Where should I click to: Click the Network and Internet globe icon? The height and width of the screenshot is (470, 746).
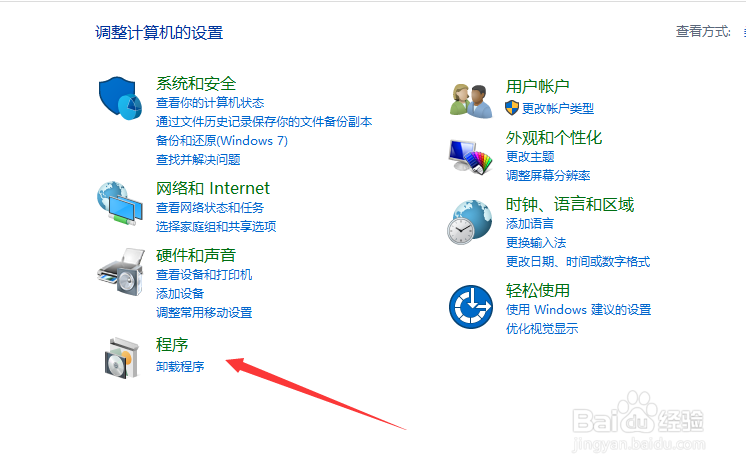[x=120, y=203]
